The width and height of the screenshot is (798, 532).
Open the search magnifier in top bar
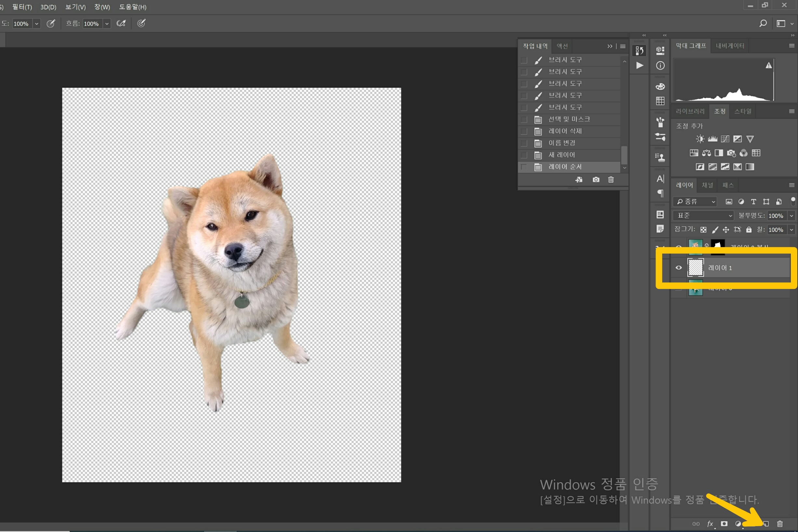(763, 23)
